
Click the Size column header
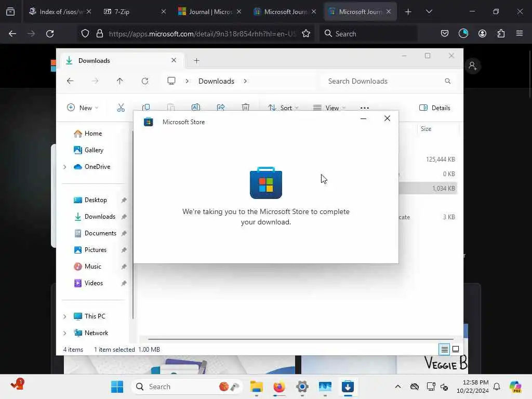pos(437,129)
